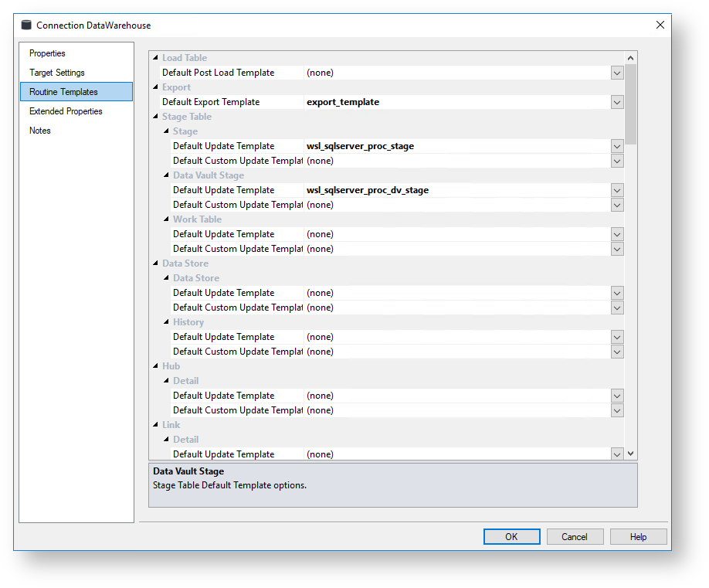Collapse the Data Vault Stage group

tap(166, 175)
